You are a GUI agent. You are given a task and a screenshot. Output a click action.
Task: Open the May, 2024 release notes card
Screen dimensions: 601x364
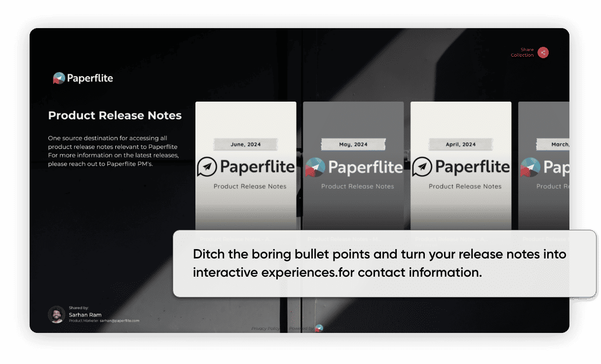point(353,166)
